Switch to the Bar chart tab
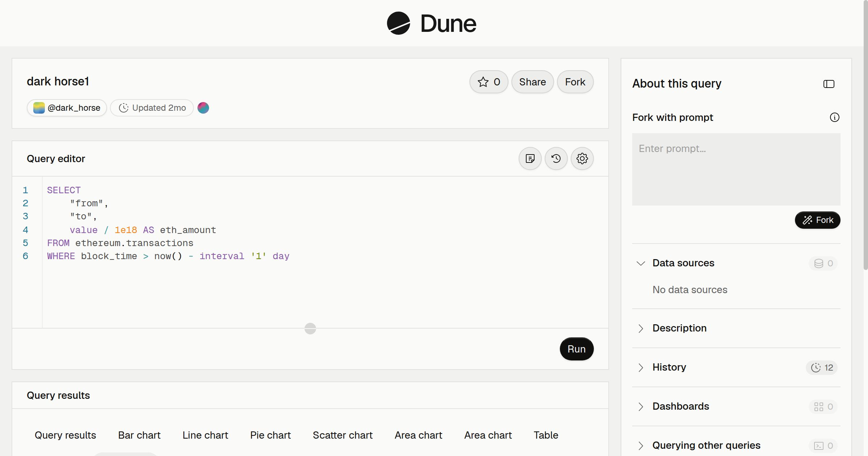The width and height of the screenshot is (868, 456). click(x=139, y=435)
